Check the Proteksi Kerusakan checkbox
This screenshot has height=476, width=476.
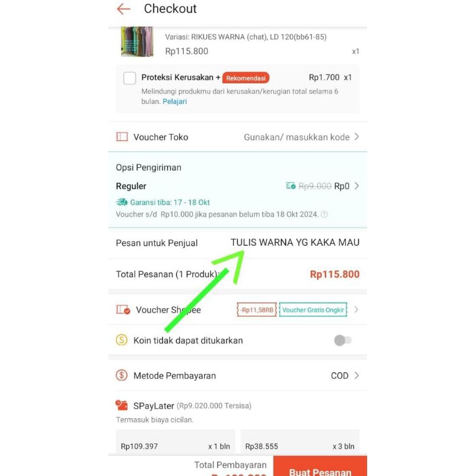(x=130, y=78)
